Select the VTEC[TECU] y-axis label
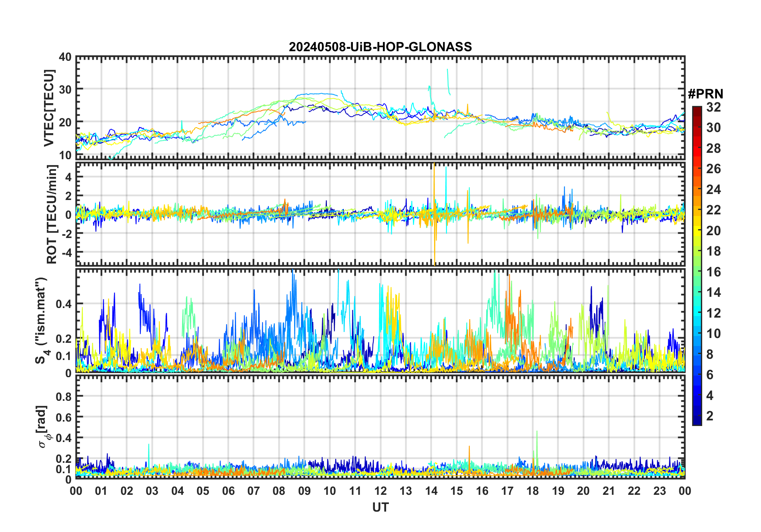 [49, 108]
